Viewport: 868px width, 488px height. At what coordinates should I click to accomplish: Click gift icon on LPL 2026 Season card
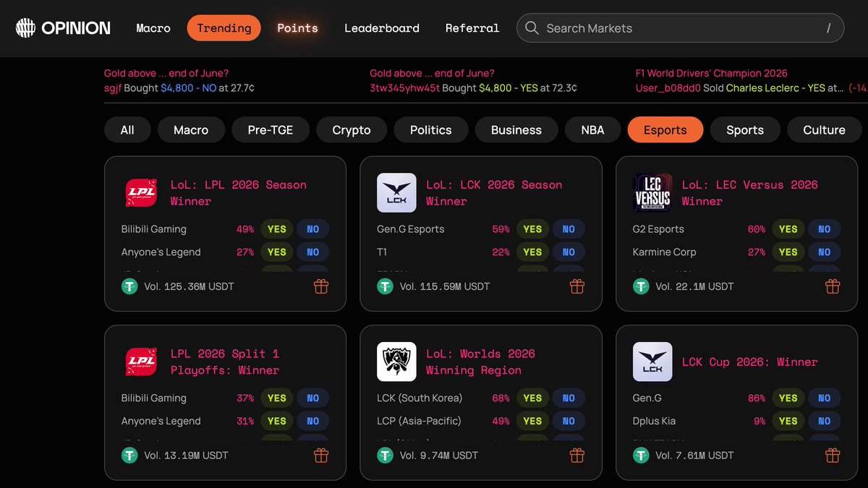tap(321, 286)
